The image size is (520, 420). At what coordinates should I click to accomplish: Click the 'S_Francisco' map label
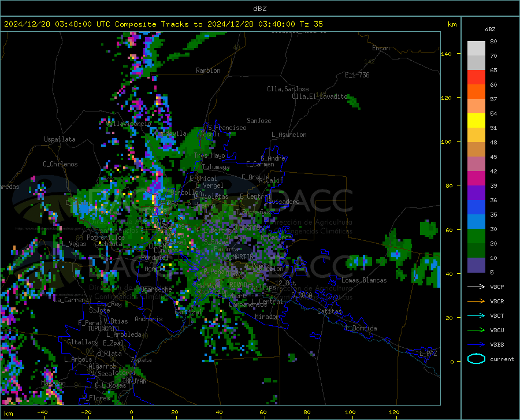(x=227, y=128)
